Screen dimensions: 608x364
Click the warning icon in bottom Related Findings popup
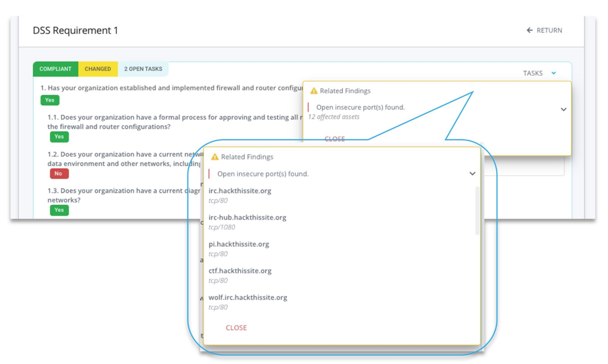pyautogui.click(x=214, y=157)
